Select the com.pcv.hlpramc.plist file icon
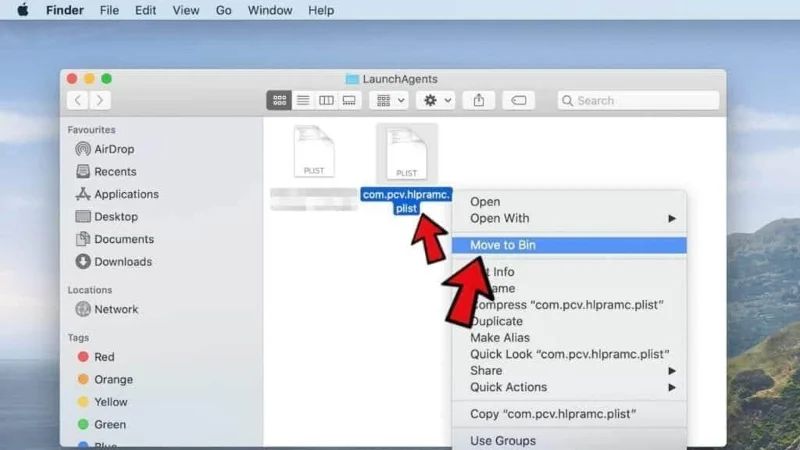The width and height of the screenshot is (800, 450). pyautogui.click(x=407, y=153)
